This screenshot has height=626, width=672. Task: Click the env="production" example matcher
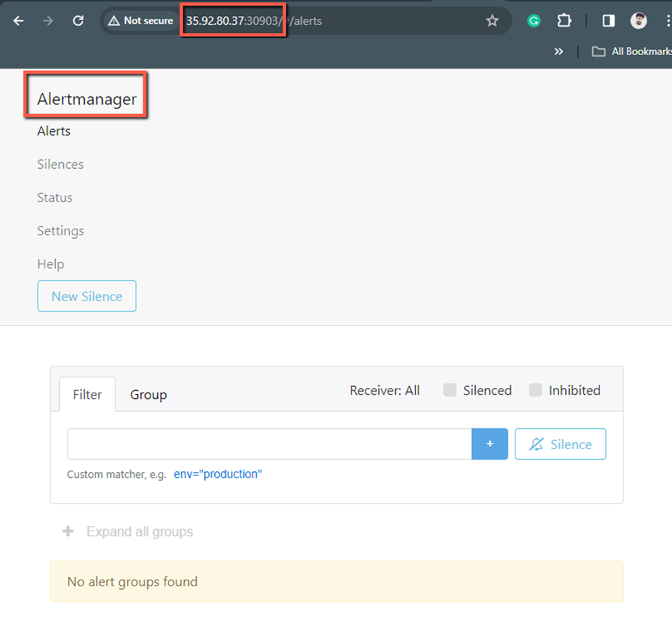click(218, 474)
